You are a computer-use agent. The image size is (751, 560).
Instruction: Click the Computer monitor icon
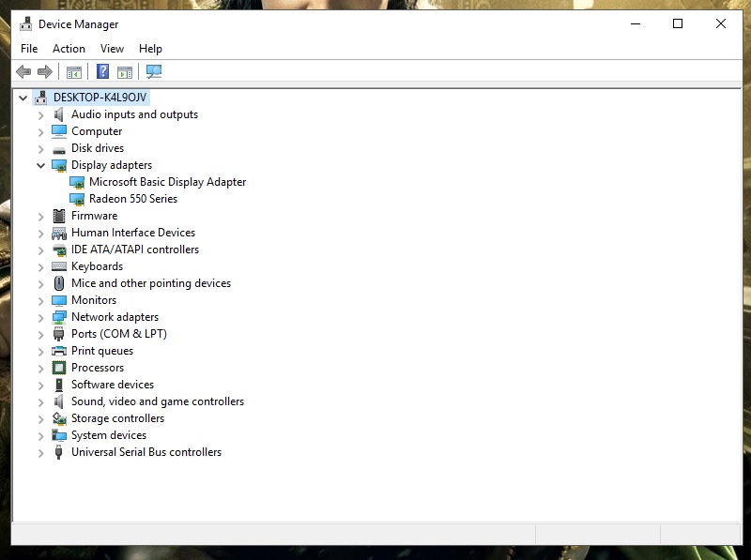pyautogui.click(x=59, y=131)
